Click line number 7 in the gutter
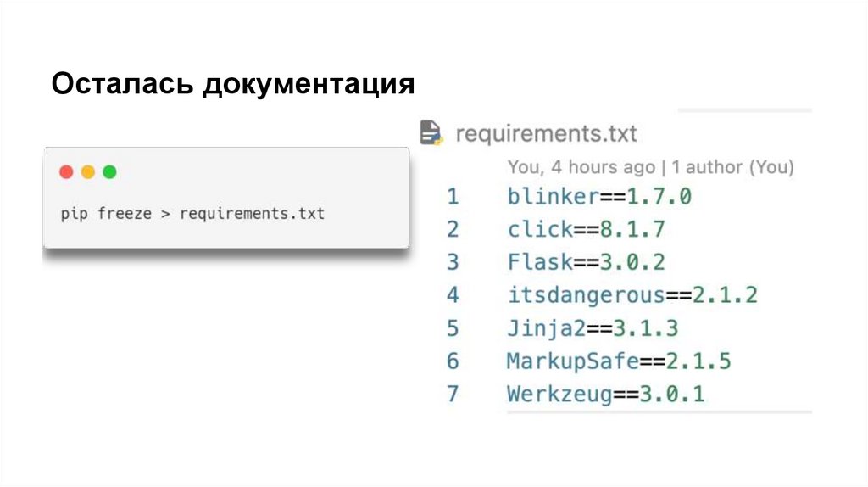Image resolution: width=868 pixels, height=487 pixels. tap(453, 395)
